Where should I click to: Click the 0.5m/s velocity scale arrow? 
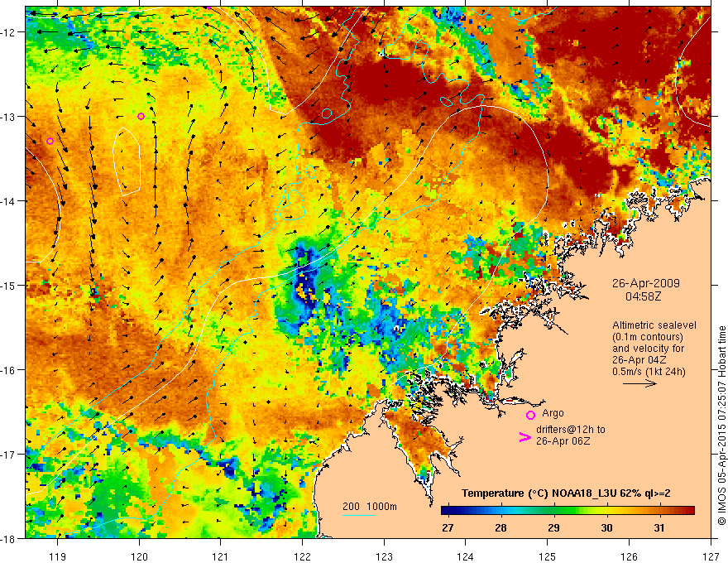(x=639, y=383)
